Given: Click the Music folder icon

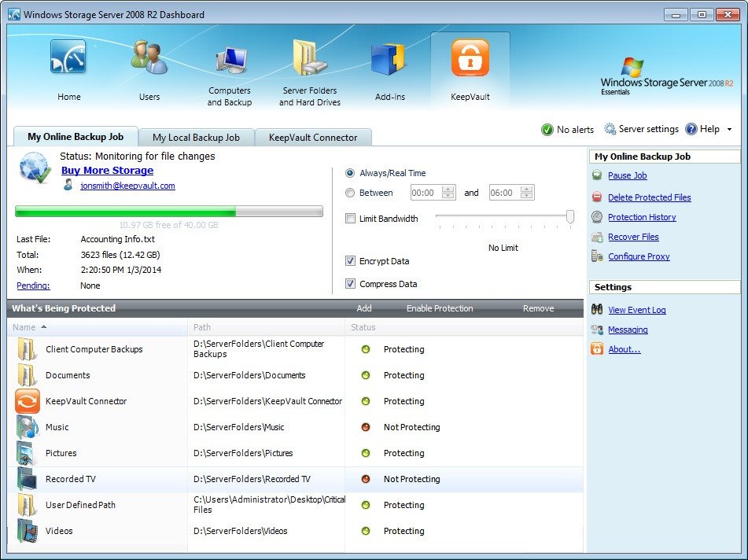Looking at the screenshot, I should (x=28, y=427).
